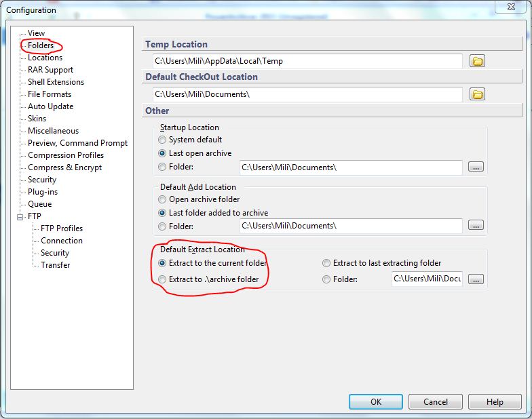The width and height of the screenshot is (532, 419).
Task: Open browse button for Startup Location folder
Action: coord(476,167)
